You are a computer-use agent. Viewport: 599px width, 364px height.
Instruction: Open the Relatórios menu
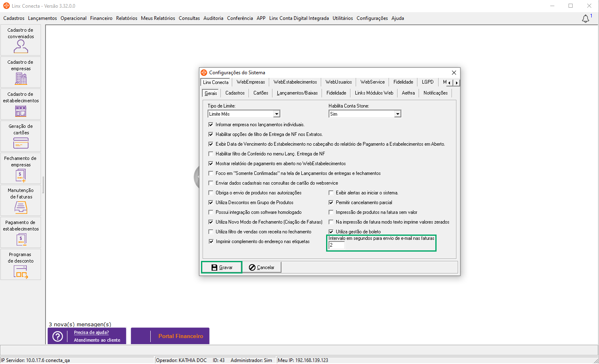coord(127,18)
